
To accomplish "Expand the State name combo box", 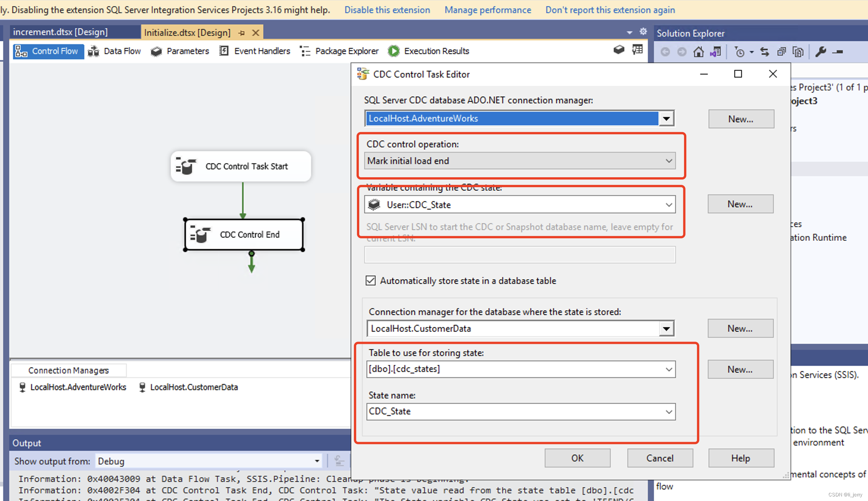I will click(x=668, y=412).
